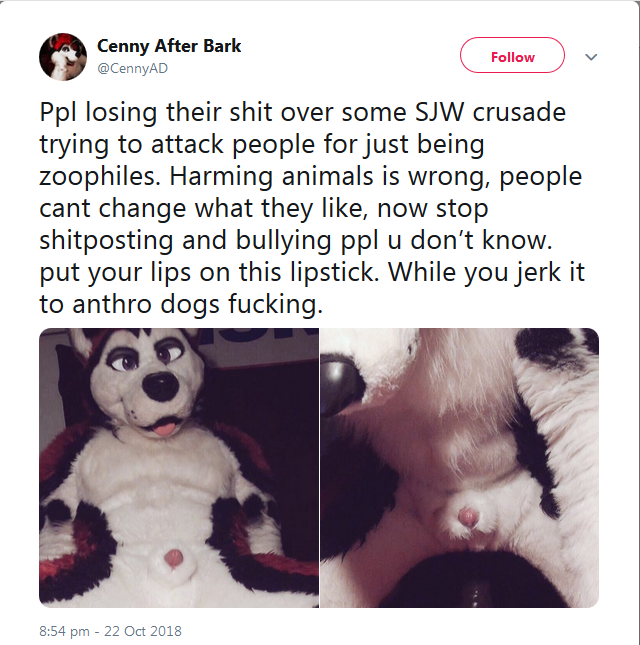Open tweet permalink via the 22 Oct 2018 date

click(x=143, y=631)
